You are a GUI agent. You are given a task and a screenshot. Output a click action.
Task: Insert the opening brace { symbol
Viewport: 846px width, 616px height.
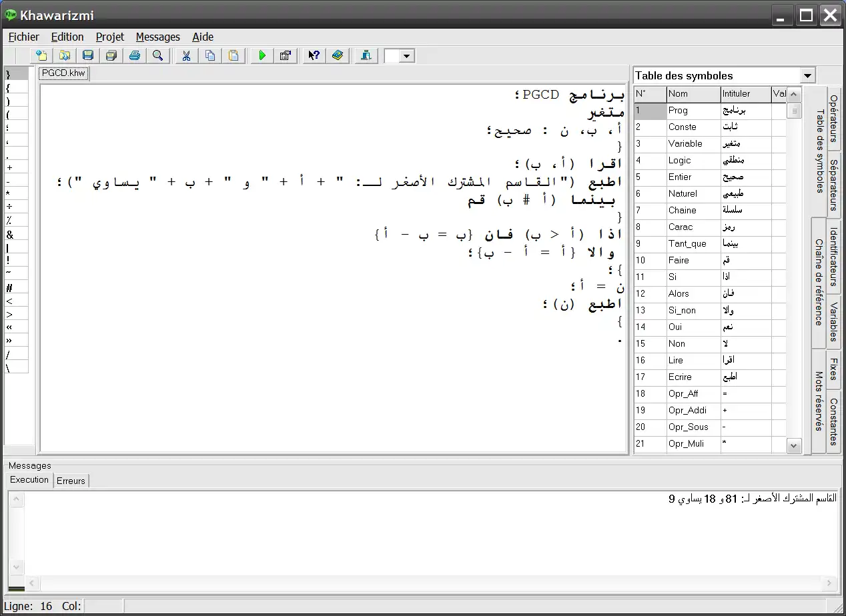[16, 87]
